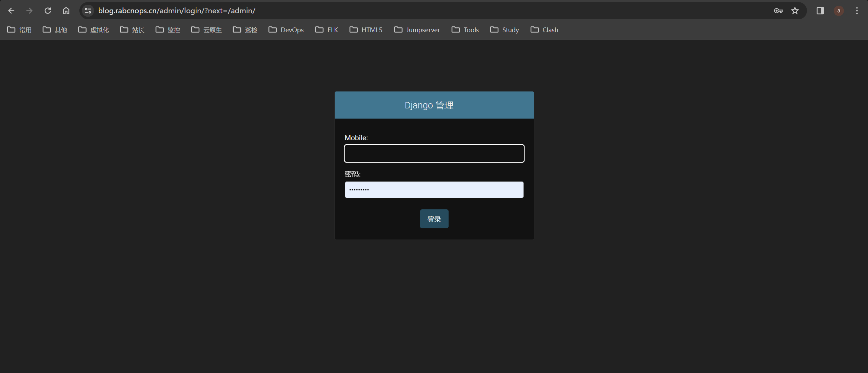
Task: Open the 常用 bookmarks folder
Action: [19, 30]
